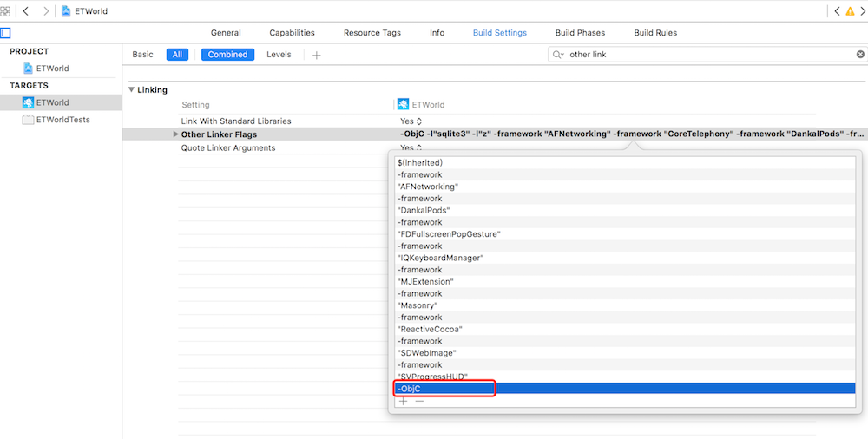
Task: Select the "ReactiveCocoa" entry
Action: (x=626, y=329)
